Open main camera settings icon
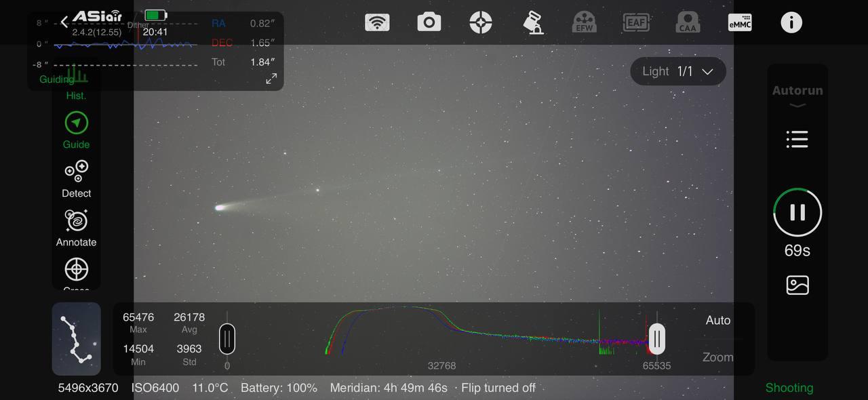The width and height of the screenshot is (868, 400). tap(429, 22)
